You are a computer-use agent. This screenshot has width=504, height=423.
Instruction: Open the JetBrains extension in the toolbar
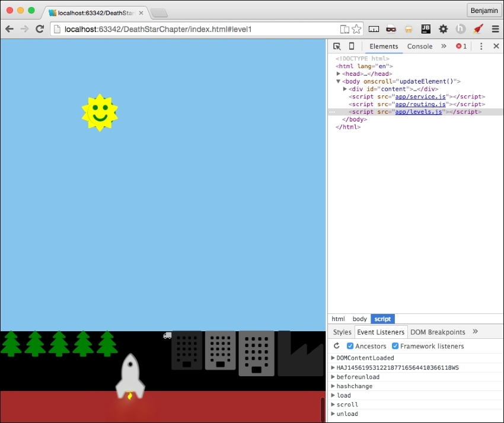425,28
